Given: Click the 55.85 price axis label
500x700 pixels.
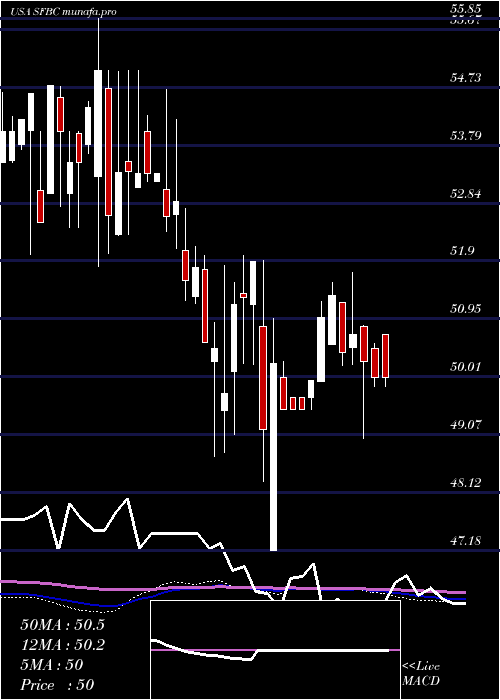Looking at the screenshot, I should point(466,8).
